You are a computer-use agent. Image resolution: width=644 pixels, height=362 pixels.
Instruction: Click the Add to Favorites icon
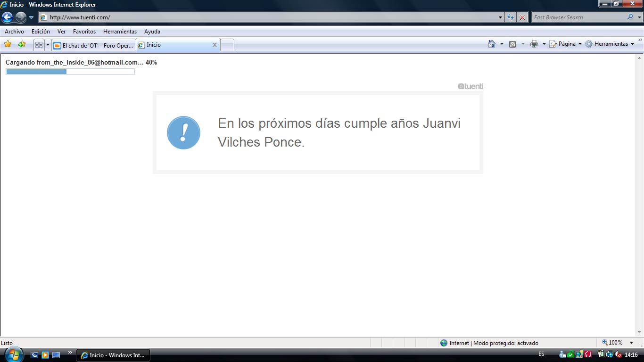22,44
